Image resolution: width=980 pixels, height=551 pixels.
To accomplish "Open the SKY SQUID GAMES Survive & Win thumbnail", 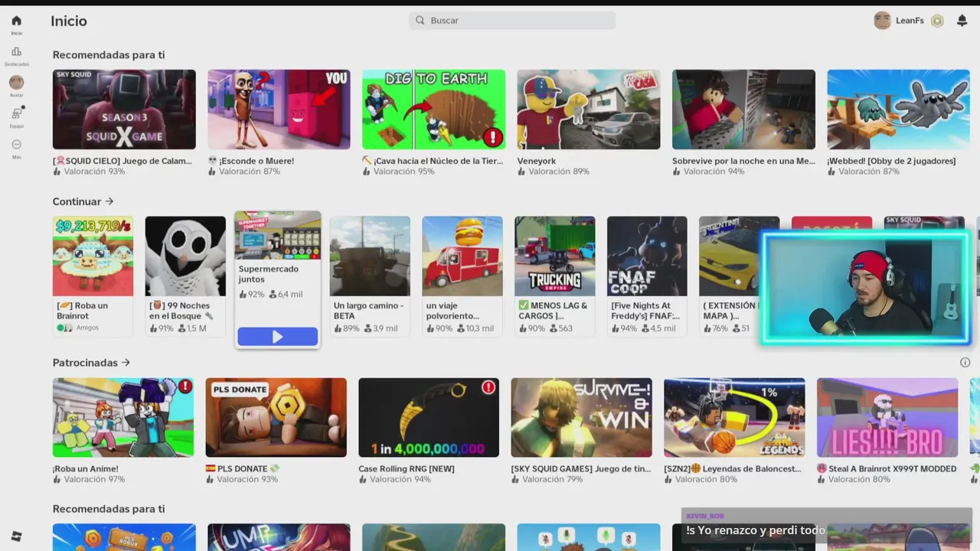I will tap(582, 417).
